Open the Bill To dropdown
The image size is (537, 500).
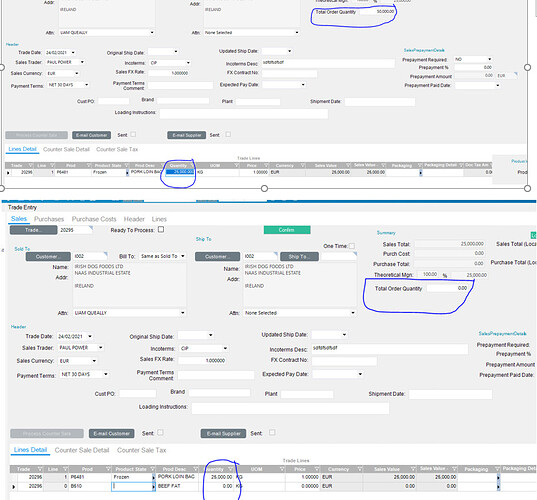pyautogui.click(x=163, y=256)
